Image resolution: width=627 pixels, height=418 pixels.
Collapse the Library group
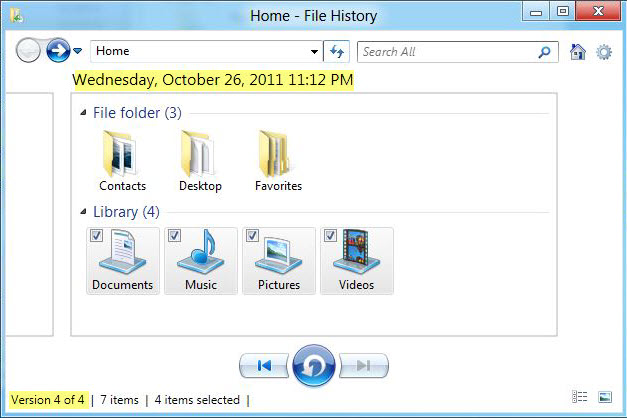(x=84, y=213)
